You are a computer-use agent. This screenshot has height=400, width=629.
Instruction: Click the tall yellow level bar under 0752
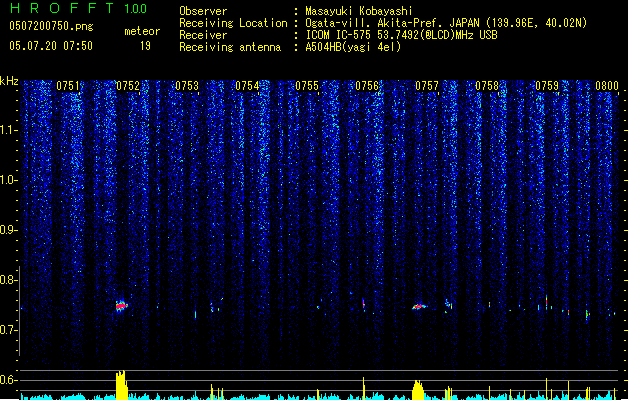pos(122,385)
